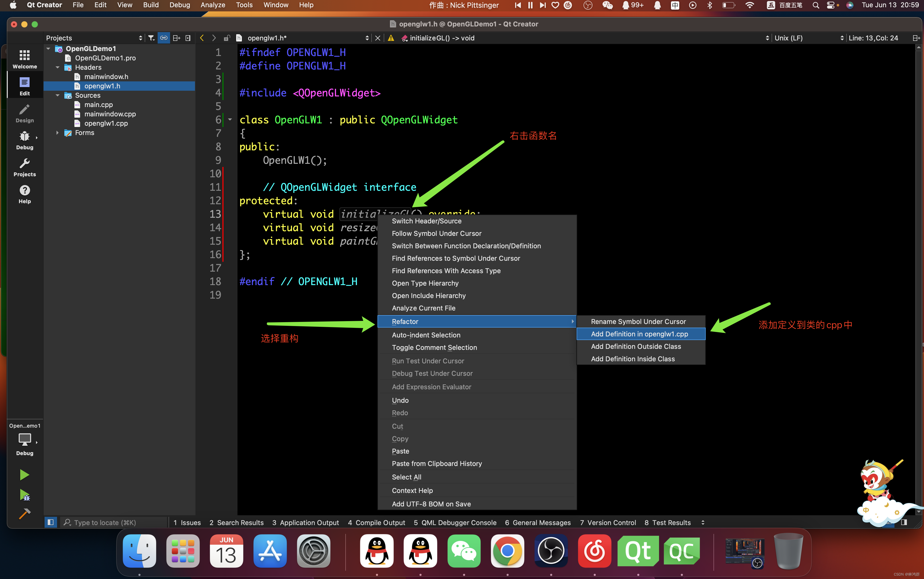Toggle left sidebar visibility button
Image resolution: width=924 pixels, height=579 pixels.
tap(50, 522)
